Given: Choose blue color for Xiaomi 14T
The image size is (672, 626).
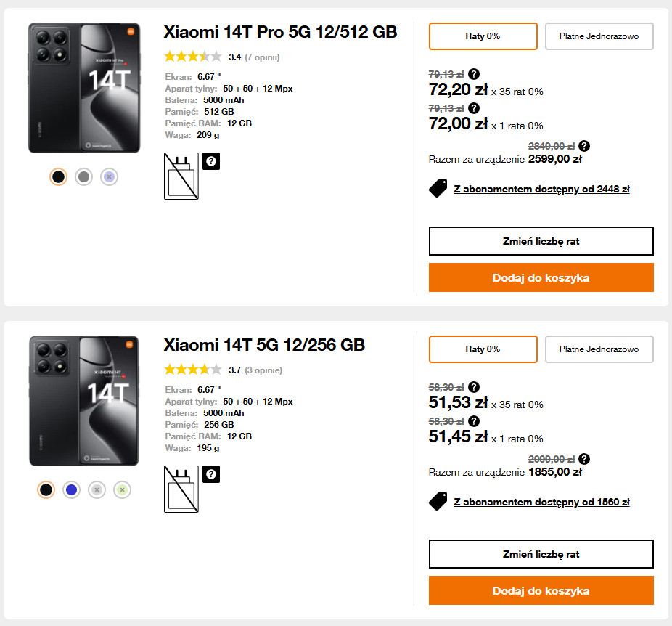Looking at the screenshot, I should pyautogui.click(x=71, y=490).
